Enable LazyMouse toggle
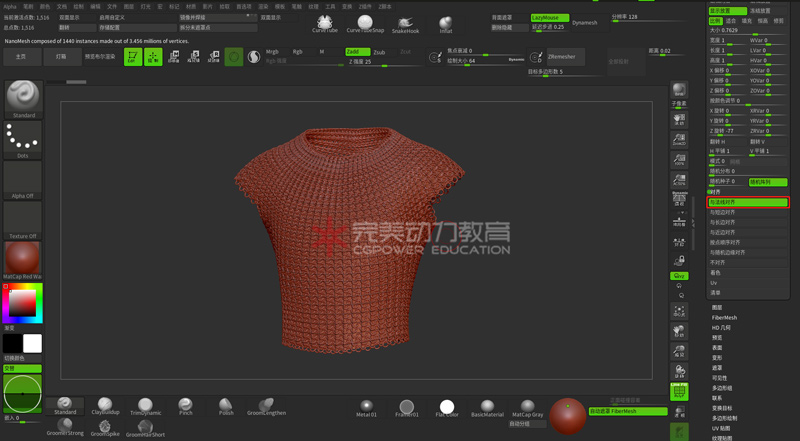This screenshot has width=800, height=441. pos(549,18)
